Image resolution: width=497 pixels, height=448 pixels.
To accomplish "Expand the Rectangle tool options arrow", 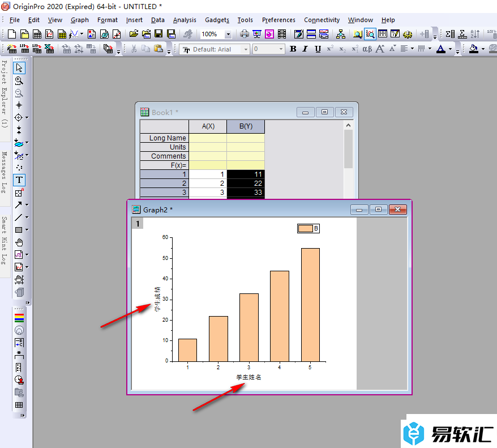I will (27, 230).
